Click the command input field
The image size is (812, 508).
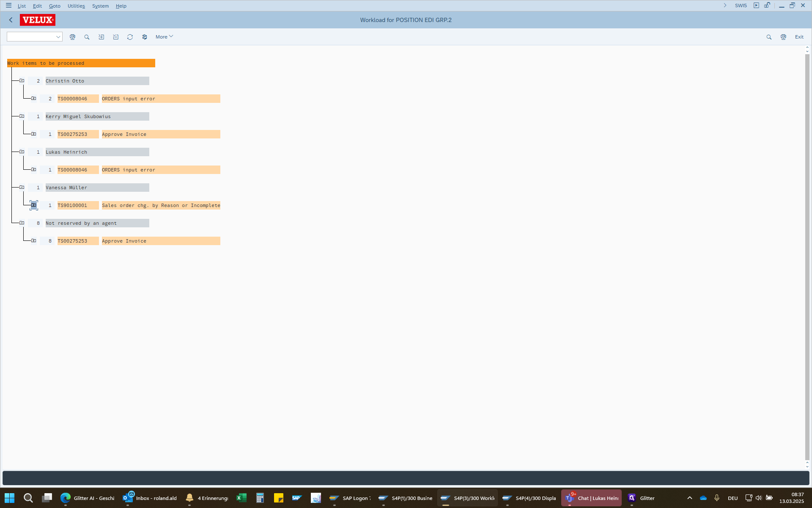pos(31,37)
